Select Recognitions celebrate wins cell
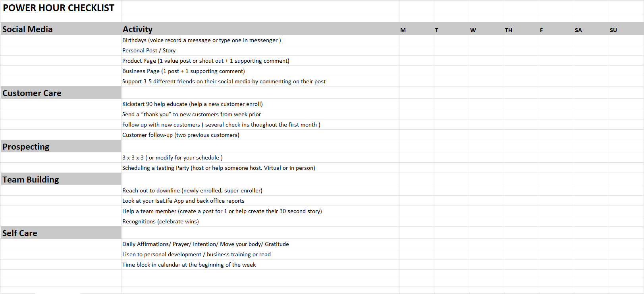Image resolution: width=644 pixels, height=294 pixels. click(x=260, y=221)
